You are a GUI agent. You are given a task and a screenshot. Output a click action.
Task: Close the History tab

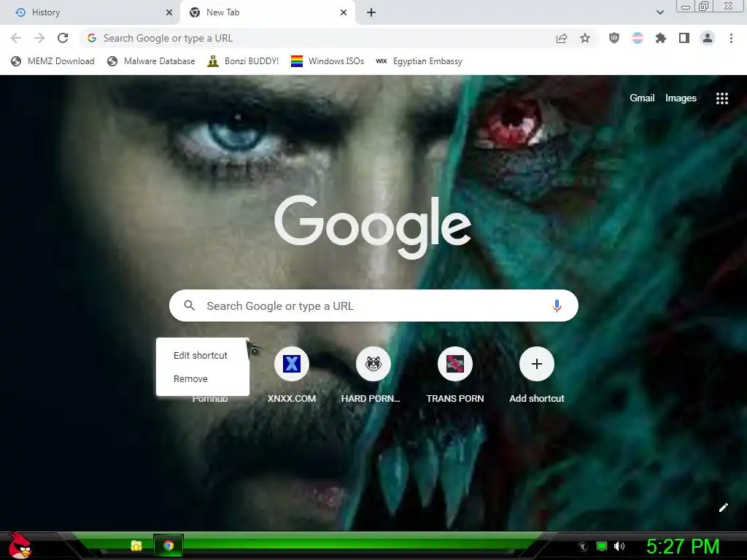pos(169,12)
